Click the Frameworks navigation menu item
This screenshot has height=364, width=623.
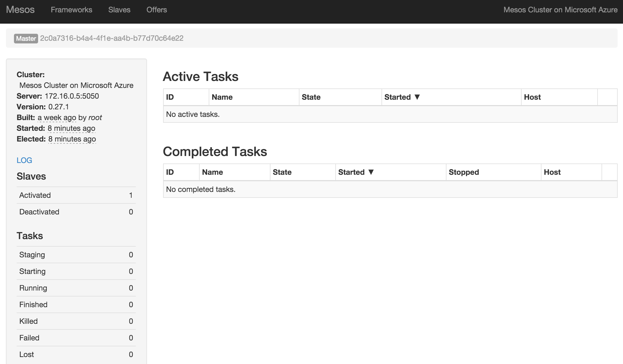pyautogui.click(x=71, y=9)
